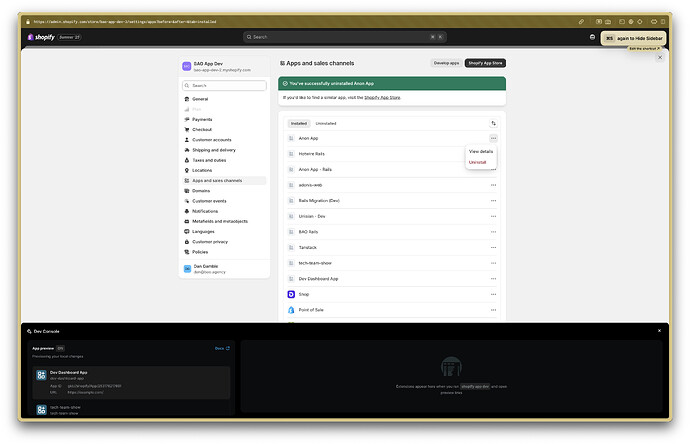This screenshot has width=690, height=444.
Task: Click the sort apps icon button
Action: [493, 123]
